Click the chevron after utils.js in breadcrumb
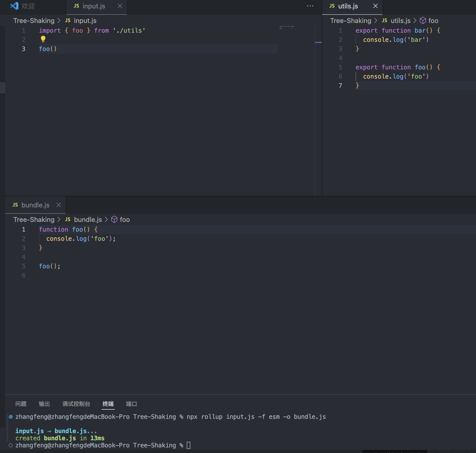Screen dimensions: 476x453 coord(415,20)
